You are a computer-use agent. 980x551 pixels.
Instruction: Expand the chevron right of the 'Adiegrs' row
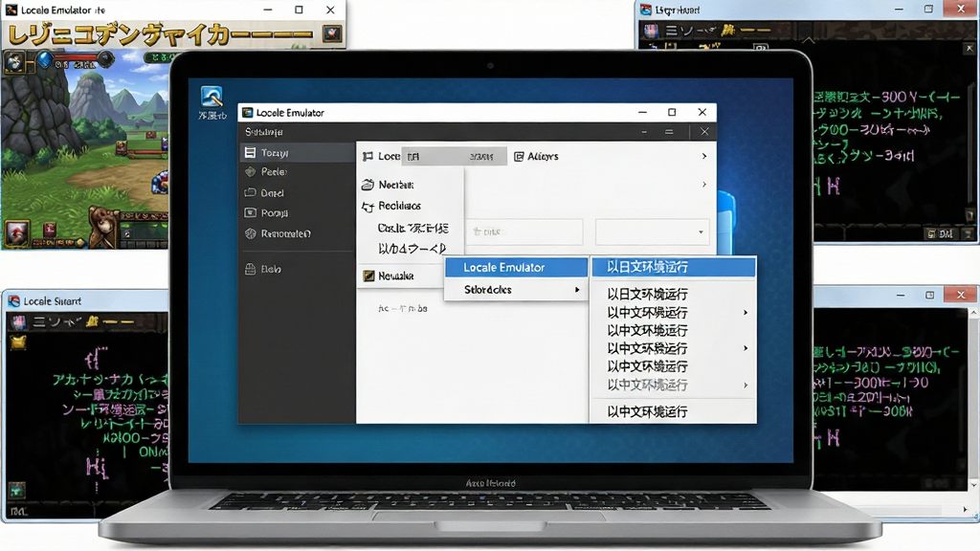point(704,156)
